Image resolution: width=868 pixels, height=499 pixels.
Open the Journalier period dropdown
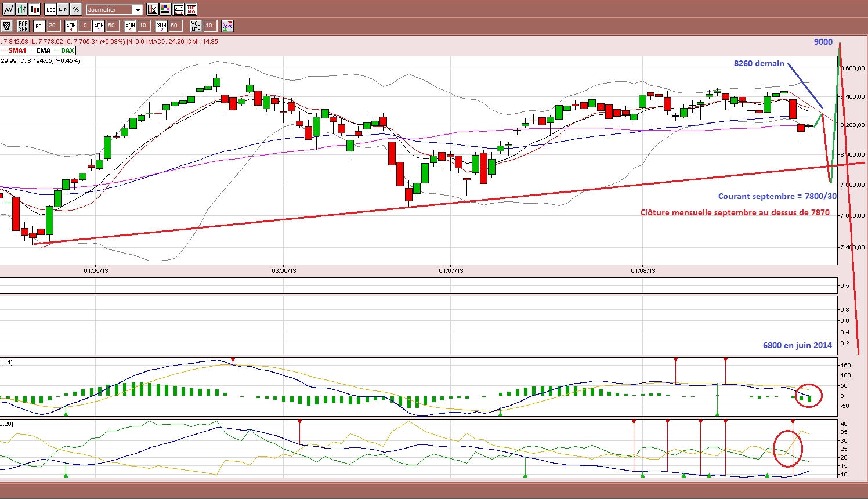pyautogui.click(x=114, y=9)
